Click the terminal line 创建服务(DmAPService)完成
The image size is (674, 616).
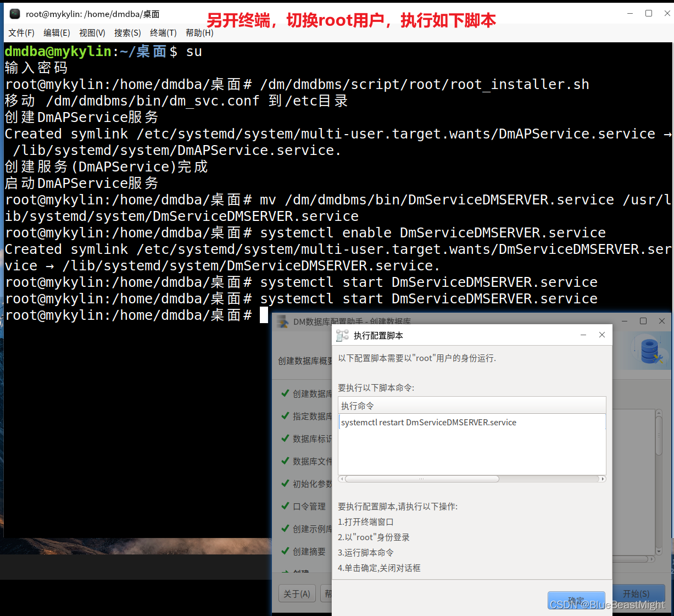[106, 167]
